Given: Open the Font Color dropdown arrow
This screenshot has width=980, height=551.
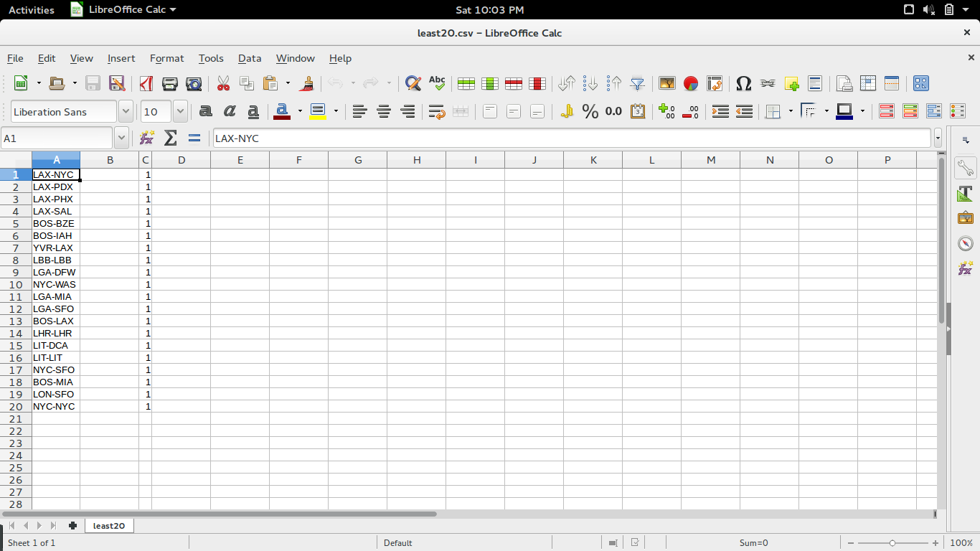Looking at the screenshot, I should 300,111.
